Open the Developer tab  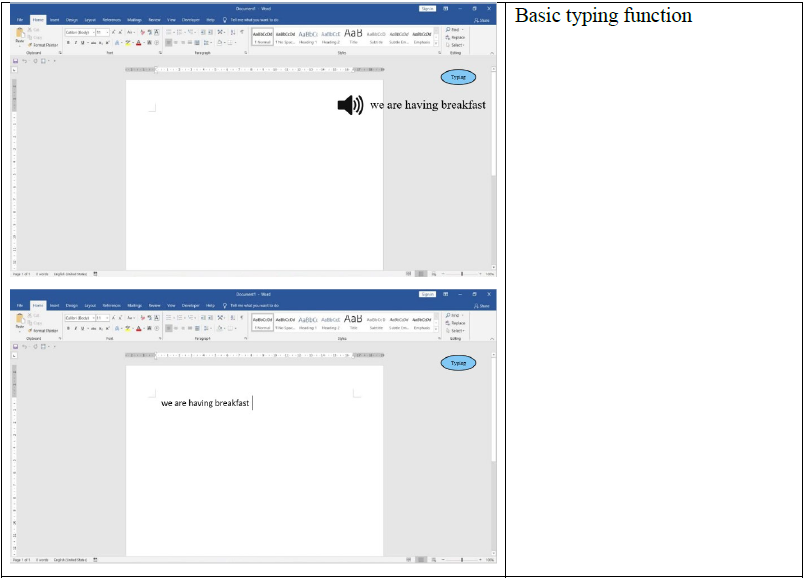(191, 19)
